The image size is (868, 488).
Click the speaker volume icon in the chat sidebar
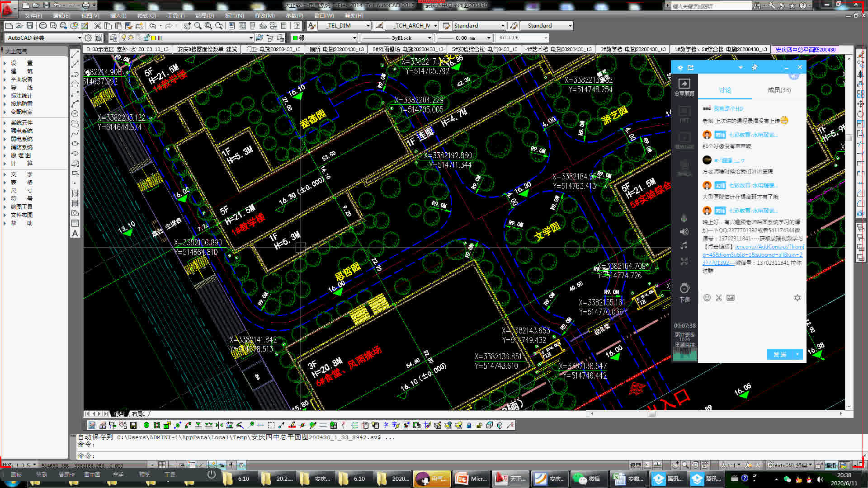point(684,232)
